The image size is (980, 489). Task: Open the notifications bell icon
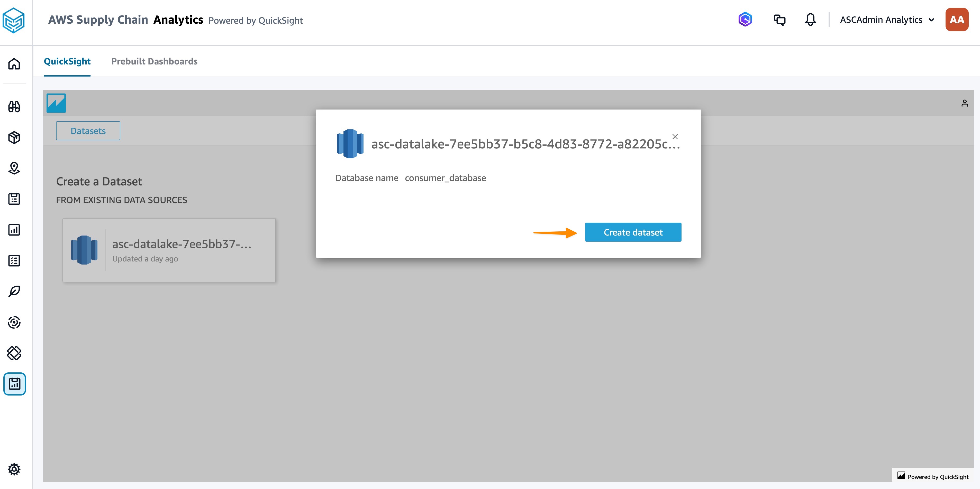tap(810, 20)
